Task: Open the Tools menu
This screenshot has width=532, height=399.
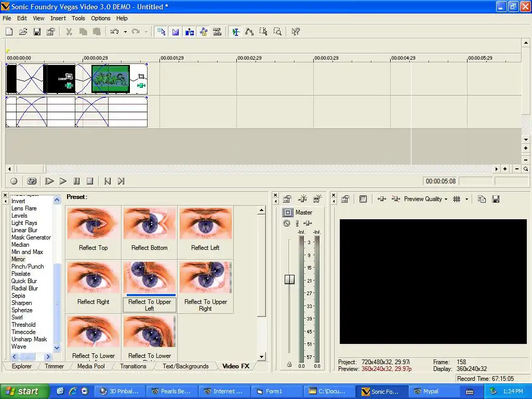Action: (x=78, y=18)
